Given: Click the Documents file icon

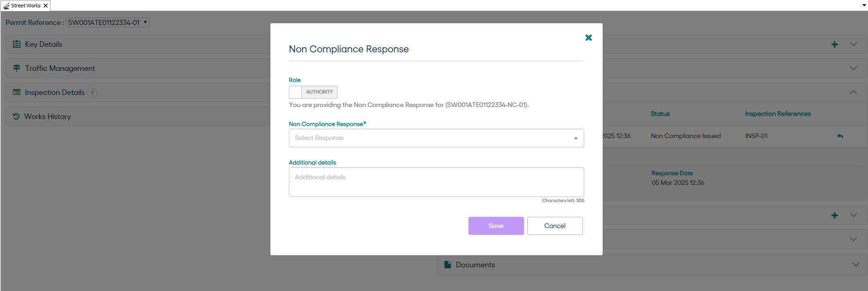Looking at the screenshot, I should pos(447,265).
